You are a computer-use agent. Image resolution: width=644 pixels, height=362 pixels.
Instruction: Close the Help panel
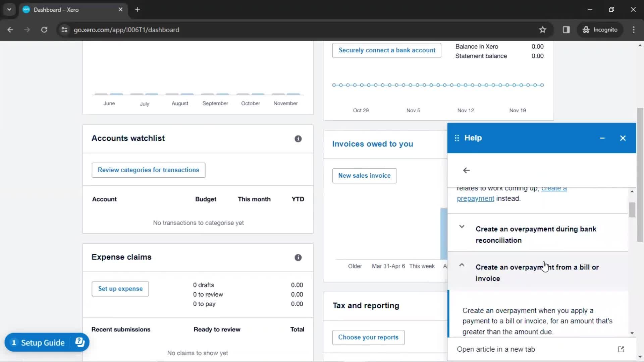click(x=623, y=138)
